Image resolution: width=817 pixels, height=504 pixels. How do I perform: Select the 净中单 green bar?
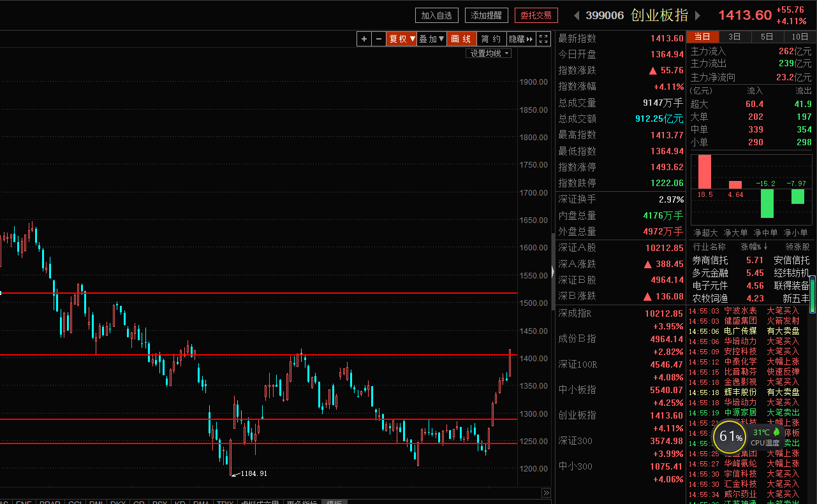pyautogui.click(x=767, y=203)
